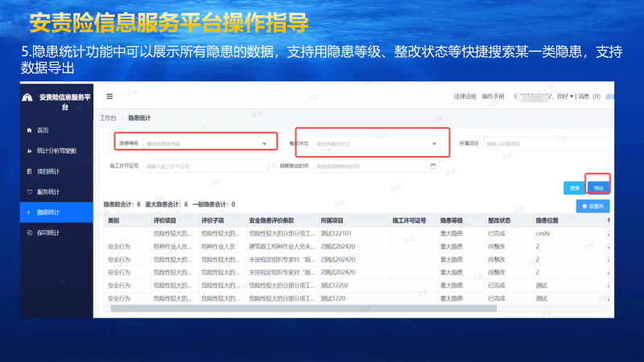Click the 建筑施工特种作业人员未... clause cell
The width and height of the screenshot is (644, 362).
pos(282,246)
